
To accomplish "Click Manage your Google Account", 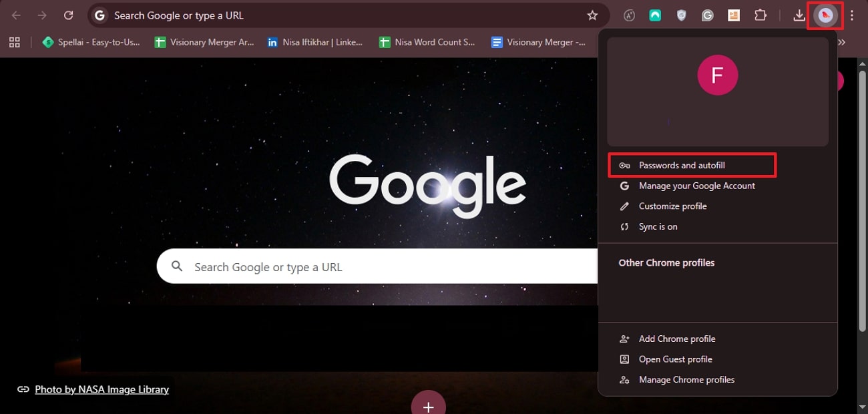I will (x=697, y=186).
